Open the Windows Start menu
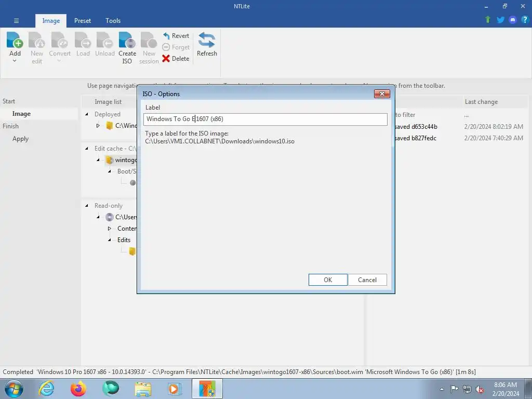The width and height of the screenshot is (532, 399). pyautogui.click(x=14, y=389)
